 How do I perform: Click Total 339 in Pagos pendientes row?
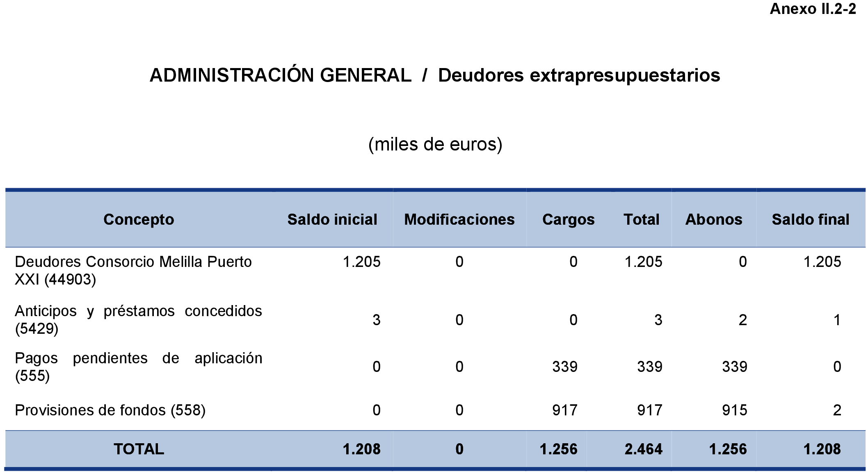(x=650, y=367)
